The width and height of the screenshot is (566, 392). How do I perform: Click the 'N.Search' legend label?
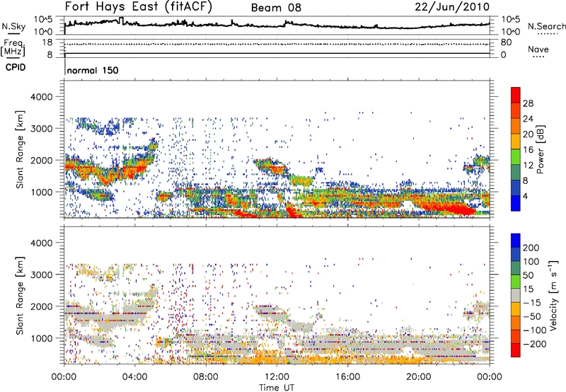(x=546, y=26)
